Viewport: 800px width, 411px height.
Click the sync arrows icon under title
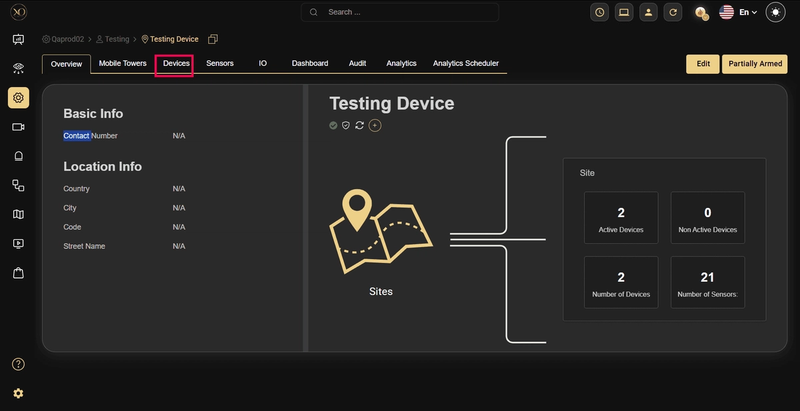(359, 125)
